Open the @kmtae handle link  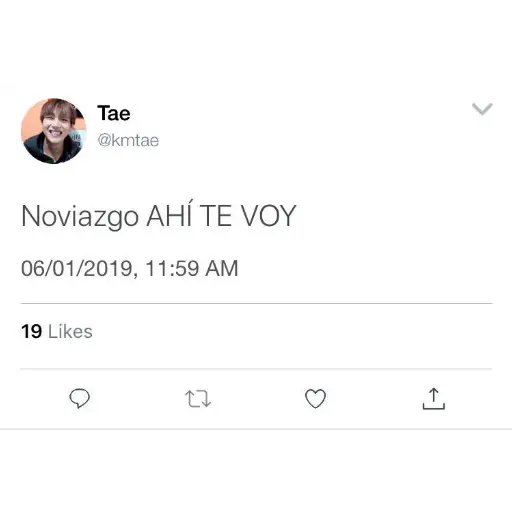click(128, 140)
